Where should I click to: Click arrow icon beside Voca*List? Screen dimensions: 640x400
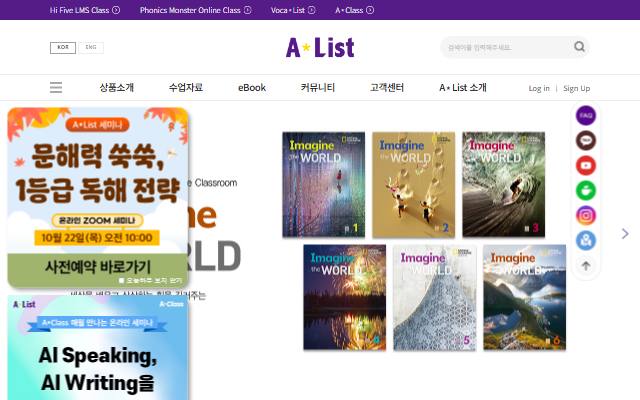(x=311, y=10)
